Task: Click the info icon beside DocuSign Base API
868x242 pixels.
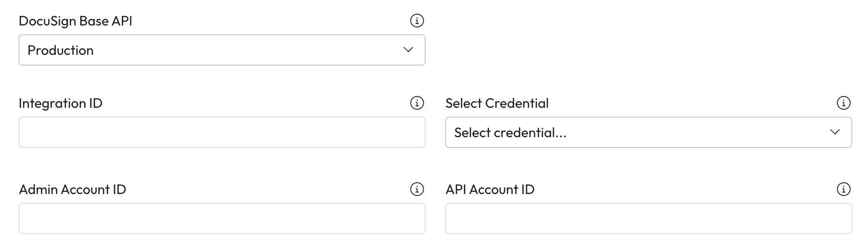Action: coord(417,21)
